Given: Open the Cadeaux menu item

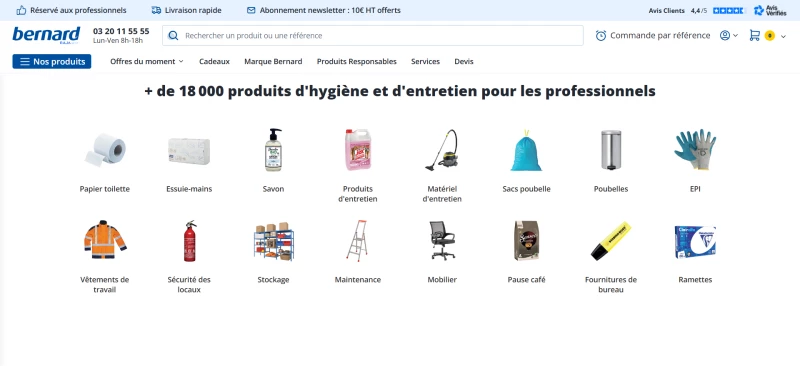Looking at the screenshot, I should point(214,61).
